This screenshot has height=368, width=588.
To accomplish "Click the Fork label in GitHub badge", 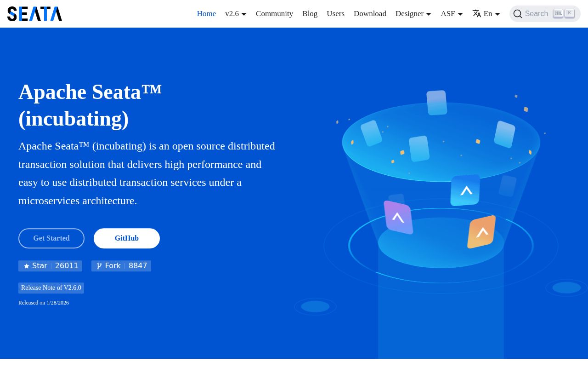I will pos(113,266).
